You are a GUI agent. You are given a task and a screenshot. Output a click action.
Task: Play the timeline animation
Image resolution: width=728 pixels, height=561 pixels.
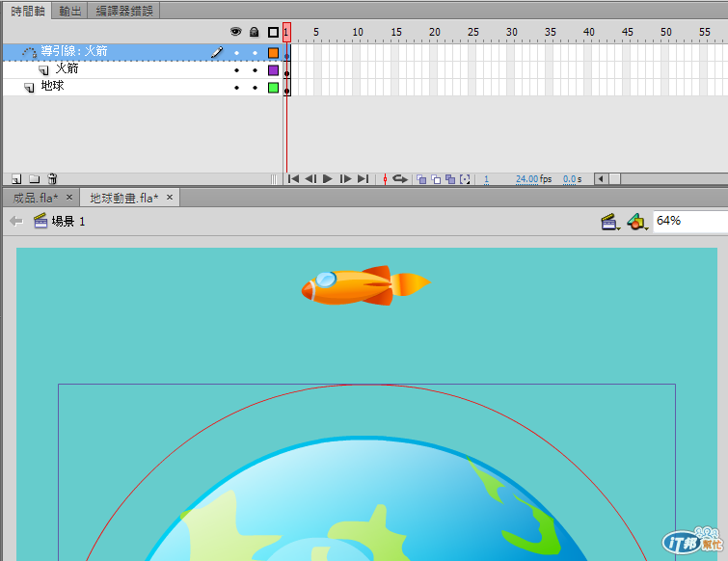(327, 179)
